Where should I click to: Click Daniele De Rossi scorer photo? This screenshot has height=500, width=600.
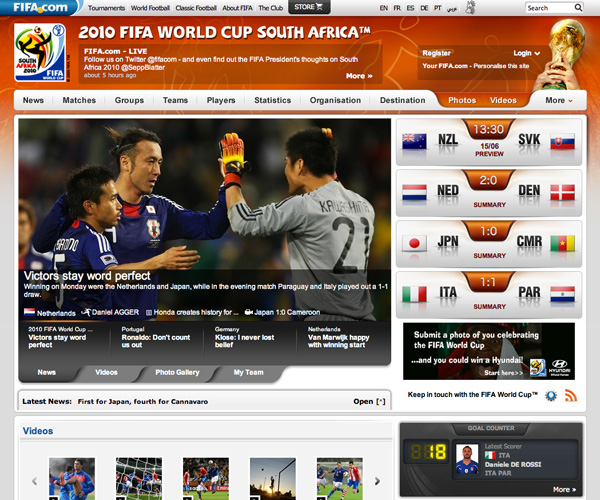click(463, 462)
